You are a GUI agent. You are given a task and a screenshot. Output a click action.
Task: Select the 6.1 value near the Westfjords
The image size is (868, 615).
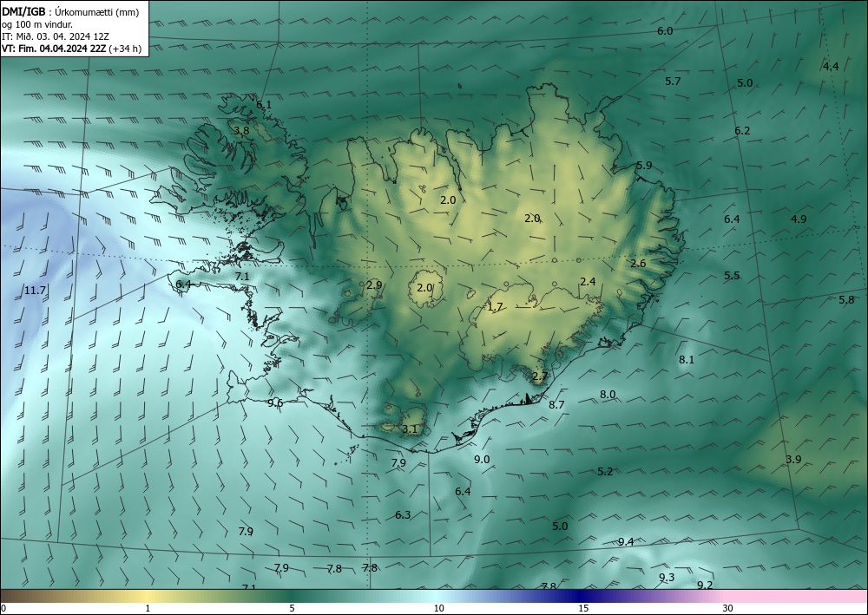coord(264,105)
